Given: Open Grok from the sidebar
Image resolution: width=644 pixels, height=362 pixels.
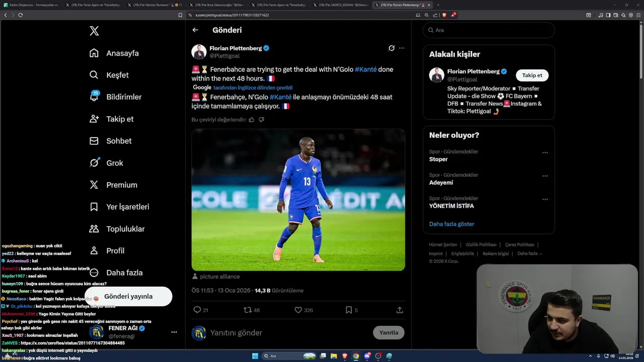Looking at the screenshot, I should click(x=106, y=163).
